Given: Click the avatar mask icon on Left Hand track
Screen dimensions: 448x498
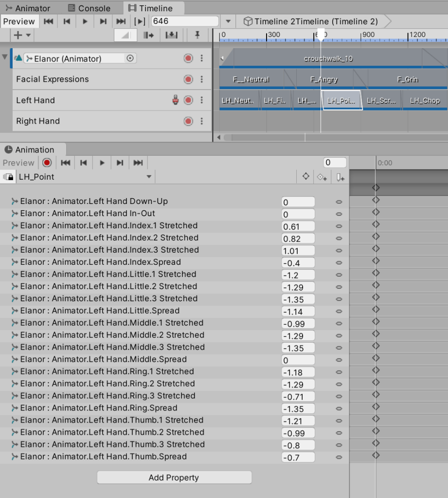Looking at the screenshot, I should pyautogui.click(x=176, y=100).
